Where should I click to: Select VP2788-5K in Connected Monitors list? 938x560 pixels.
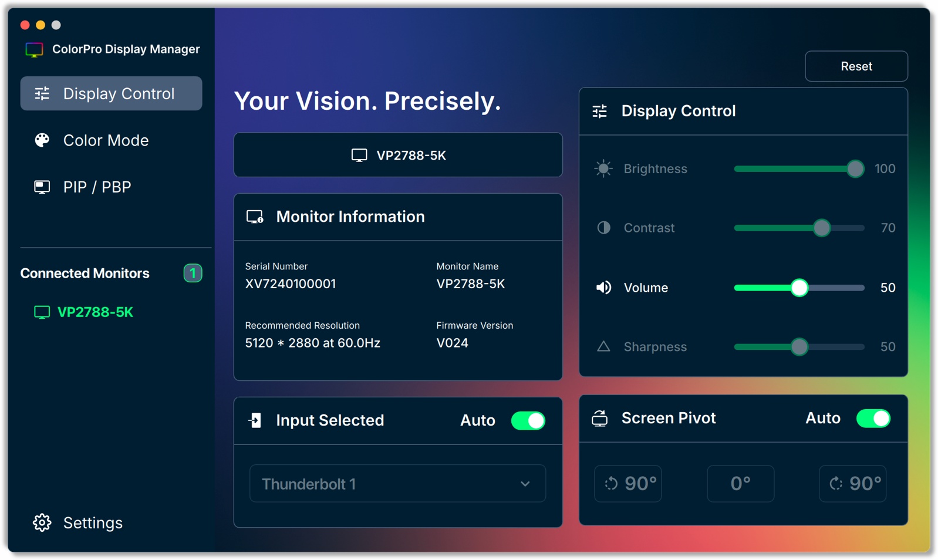(x=84, y=312)
